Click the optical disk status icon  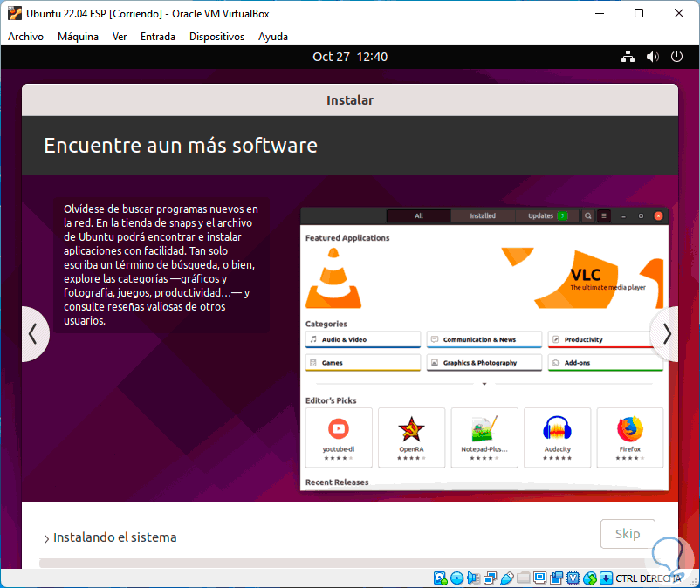pos(456,578)
